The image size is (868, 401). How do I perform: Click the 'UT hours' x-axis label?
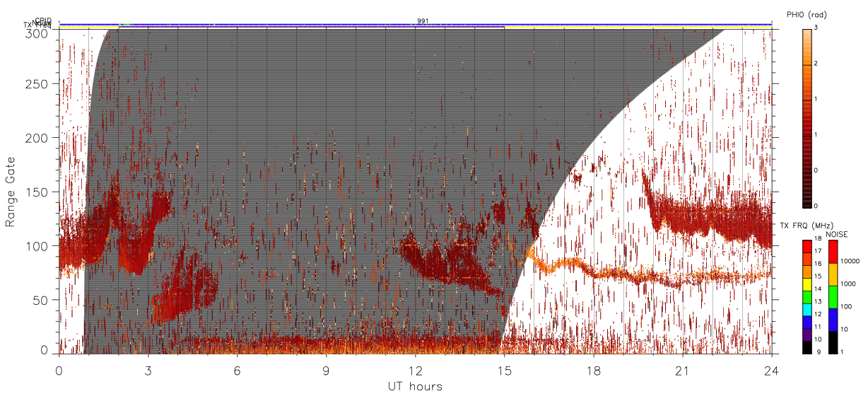415,386
